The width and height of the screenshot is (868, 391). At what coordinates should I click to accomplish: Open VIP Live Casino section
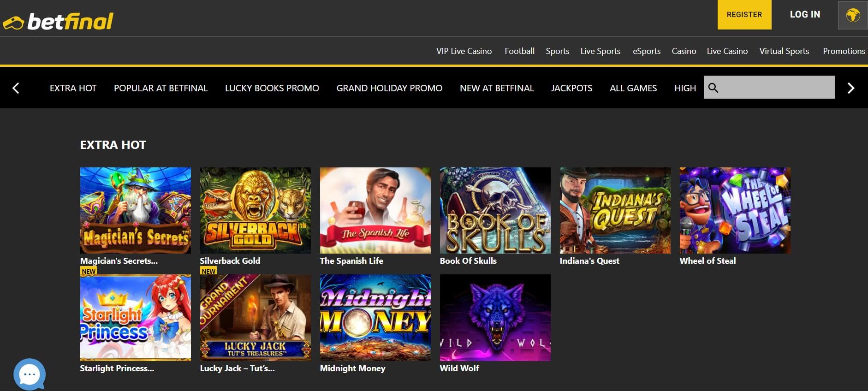coord(464,51)
